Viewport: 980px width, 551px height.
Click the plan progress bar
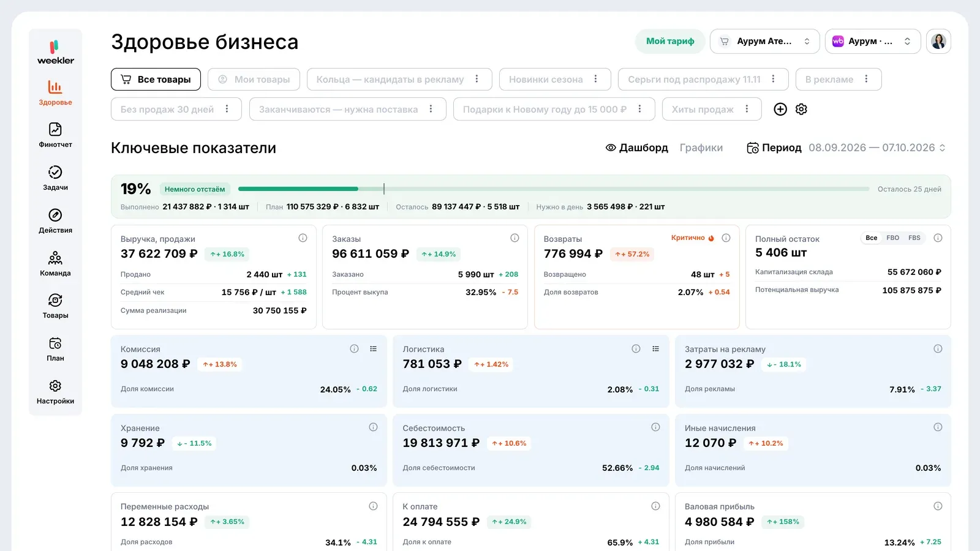pyautogui.click(x=554, y=189)
